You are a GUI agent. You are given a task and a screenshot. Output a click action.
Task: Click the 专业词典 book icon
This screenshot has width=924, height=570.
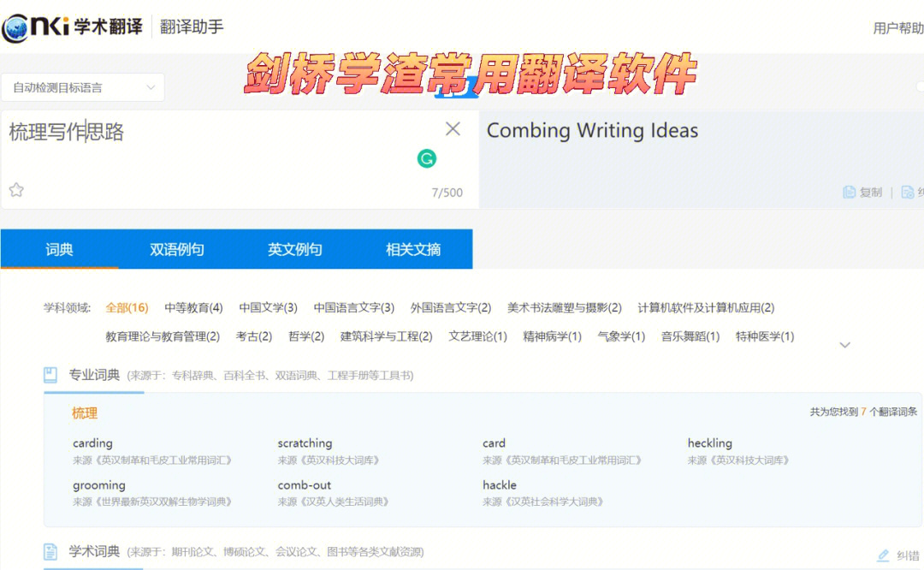click(x=50, y=375)
